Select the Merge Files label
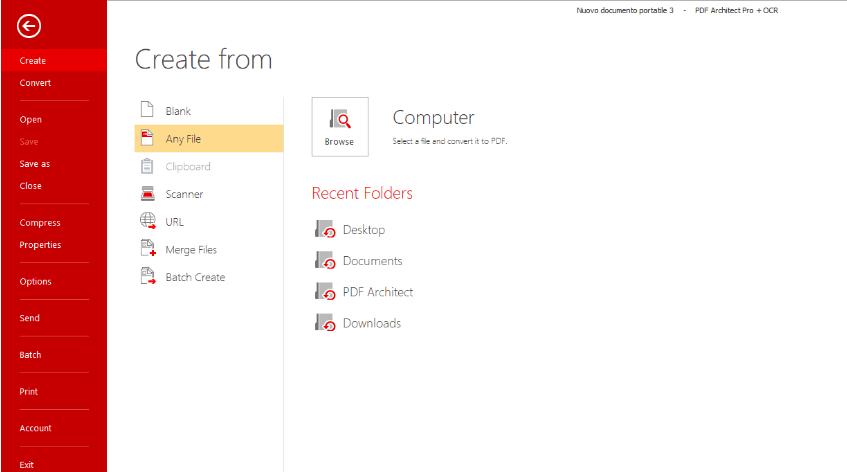The height and width of the screenshot is (472, 847). pyautogui.click(x=191, y=250)
